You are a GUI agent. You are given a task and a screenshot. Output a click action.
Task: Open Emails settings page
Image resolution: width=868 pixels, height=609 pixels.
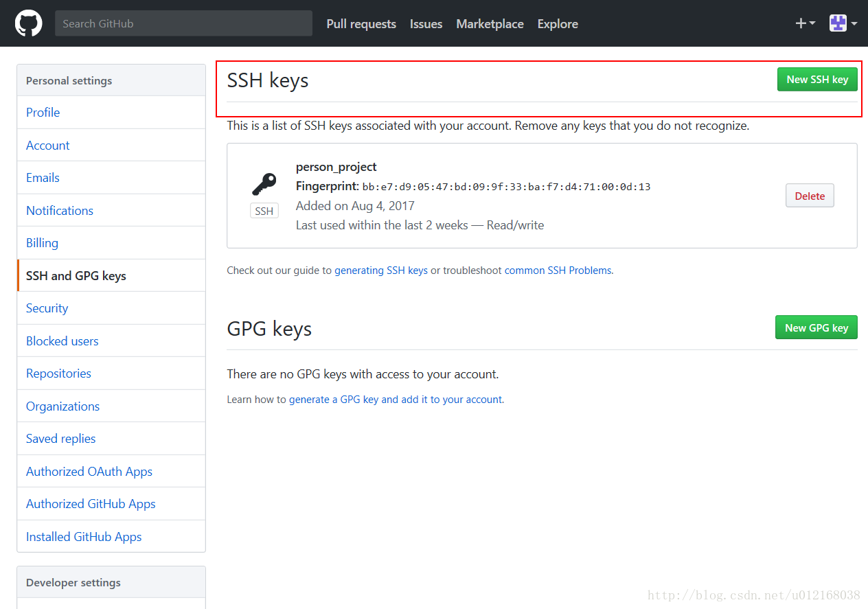111,178
